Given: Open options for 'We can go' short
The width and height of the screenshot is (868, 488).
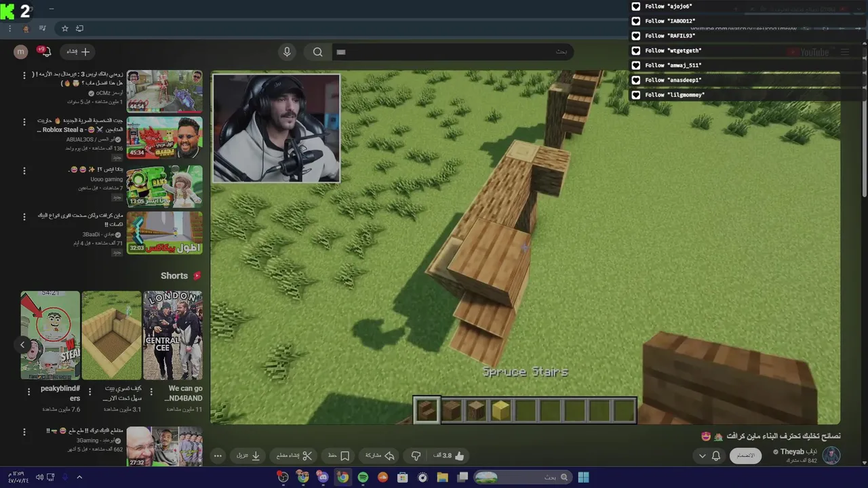Looking at the screenshot, I should [151, 391].
